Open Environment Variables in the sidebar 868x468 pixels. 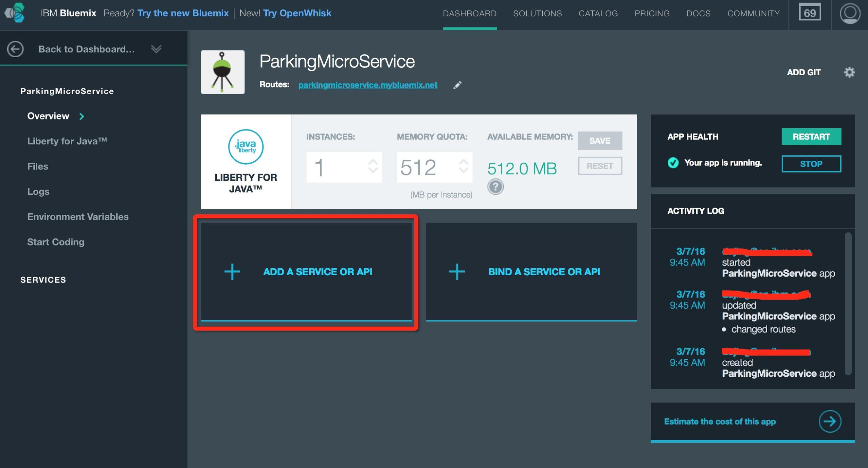[78, 217]
